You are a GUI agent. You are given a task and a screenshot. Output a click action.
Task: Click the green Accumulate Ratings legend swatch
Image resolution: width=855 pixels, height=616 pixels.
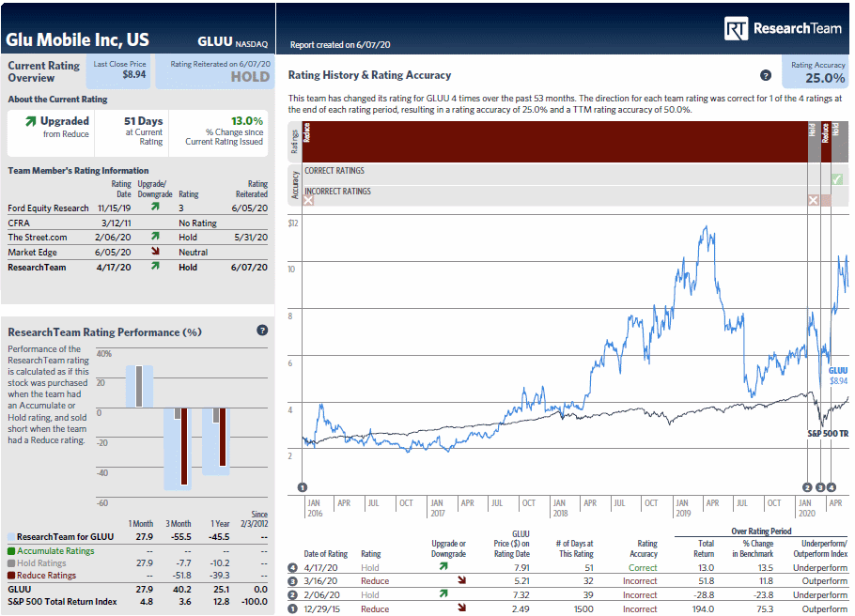point(11,551)
